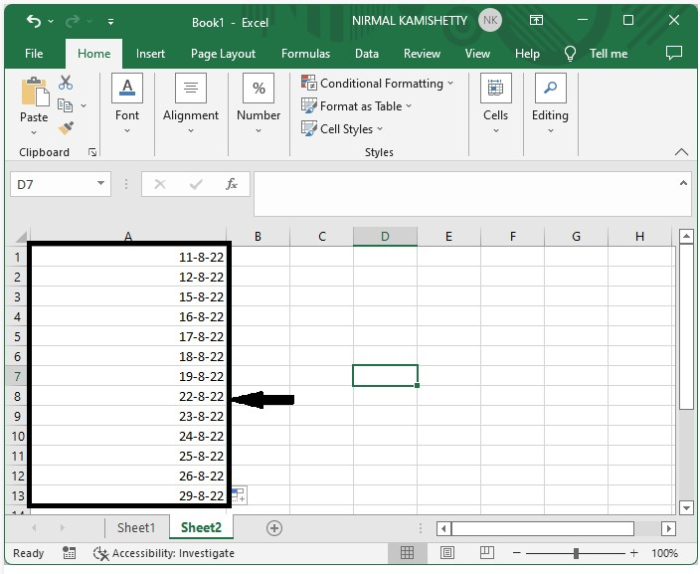This screenshot has height=574, width=700.
Task: Open the File menu tab
Action: (34, 54)
